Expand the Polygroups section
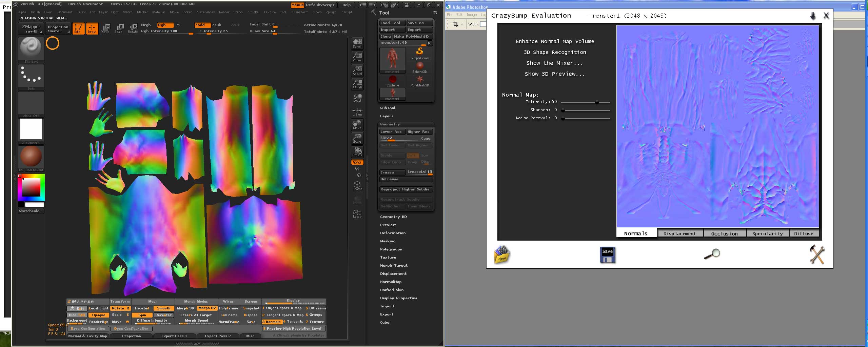This screenshot has width=868, height=347. 391,249
